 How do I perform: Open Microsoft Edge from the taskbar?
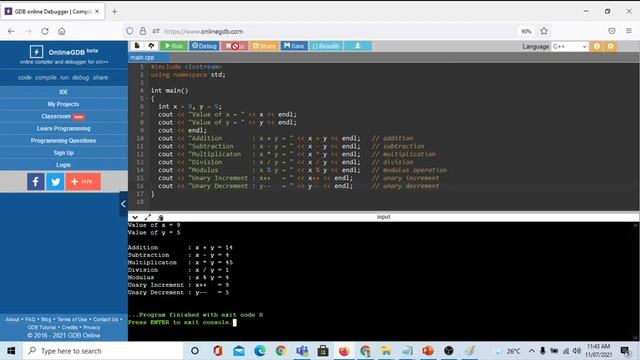[260, 351]
